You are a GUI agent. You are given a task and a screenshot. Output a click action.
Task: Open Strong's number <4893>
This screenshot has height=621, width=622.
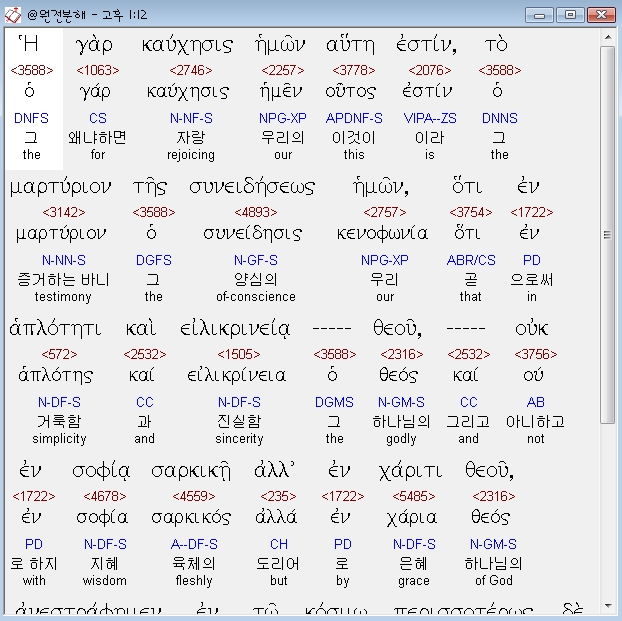[x=256, y=212]
